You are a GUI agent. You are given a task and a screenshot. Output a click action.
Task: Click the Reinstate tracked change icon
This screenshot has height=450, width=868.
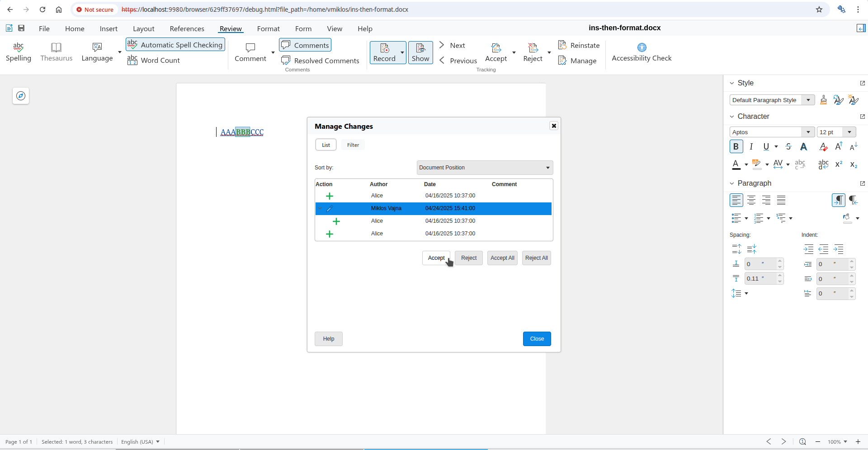pyautogui.click(x=562, y=45)
